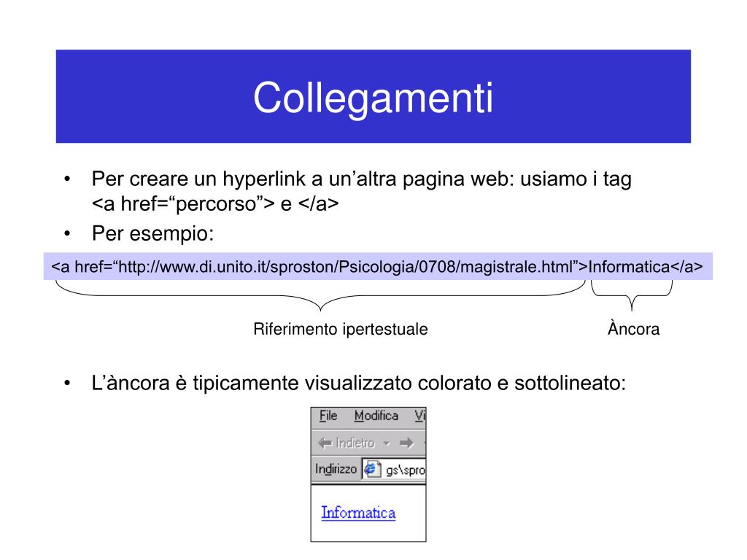This screenshot has width=747, height=560.
Task: Follow the underlined Informatica link
Action: [358, 513]
